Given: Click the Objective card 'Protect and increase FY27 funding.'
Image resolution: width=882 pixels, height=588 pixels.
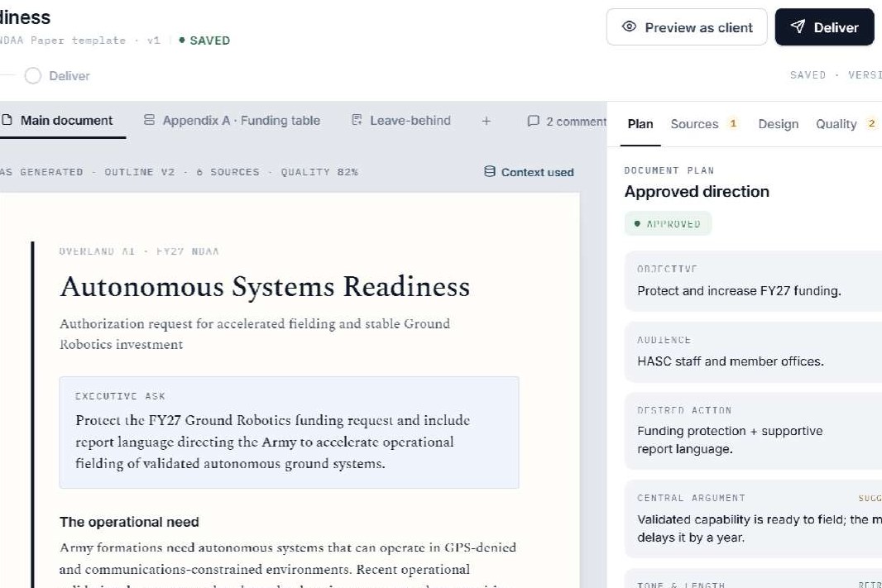Looking at the screenshot, I should (x=753, y=281).
